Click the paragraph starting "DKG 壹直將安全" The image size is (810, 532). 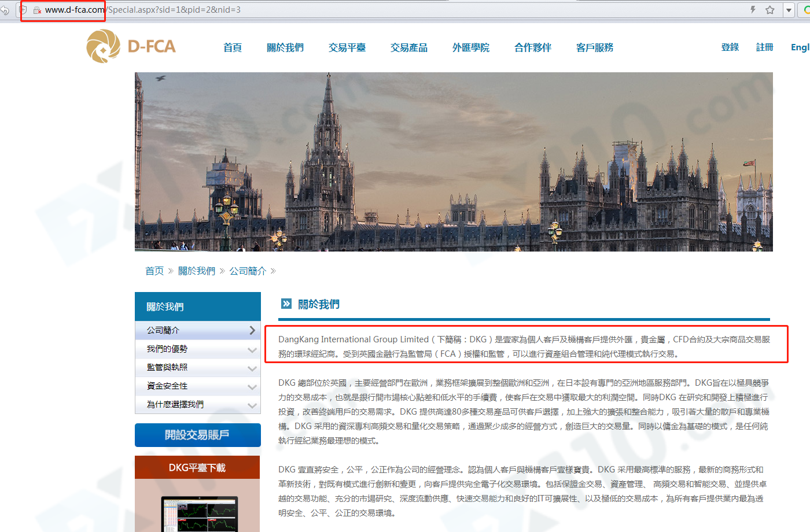tap(523, 491)
